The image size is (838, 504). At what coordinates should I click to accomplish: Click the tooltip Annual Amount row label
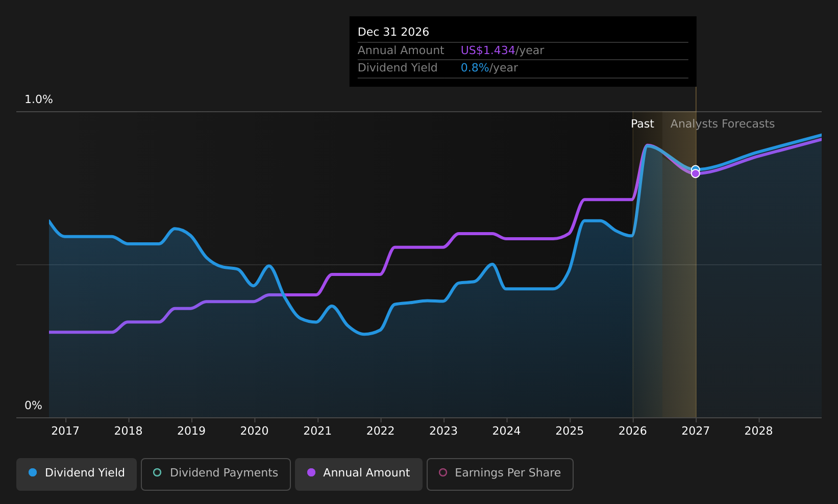401,51
